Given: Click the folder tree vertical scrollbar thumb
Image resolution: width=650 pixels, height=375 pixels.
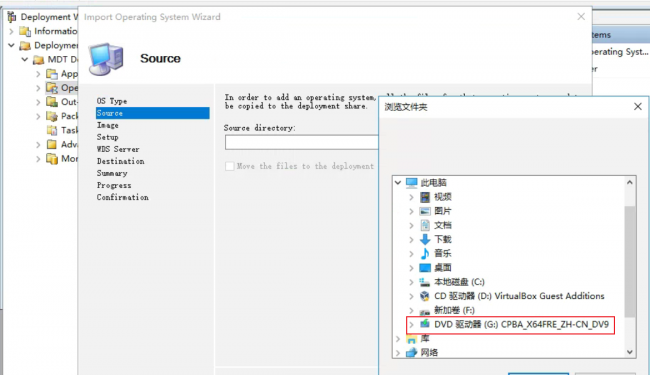Looking at the screenshot, I should [630, 261].
